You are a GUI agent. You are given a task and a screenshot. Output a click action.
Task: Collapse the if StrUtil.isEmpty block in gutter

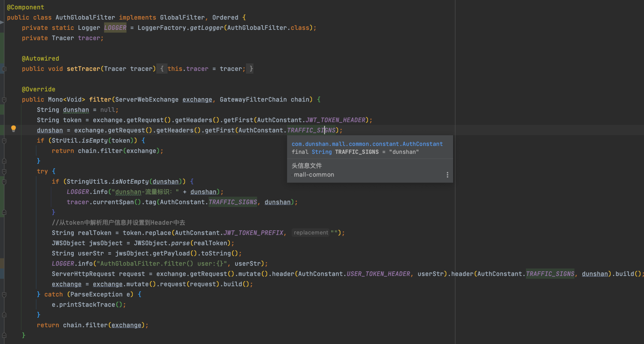[x=4, y=141]
